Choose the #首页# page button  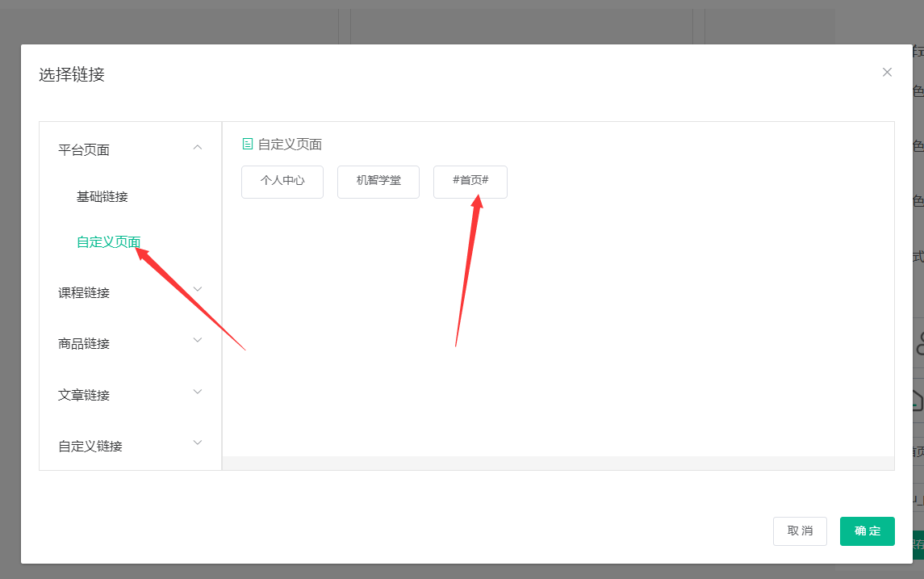point(470,182)
